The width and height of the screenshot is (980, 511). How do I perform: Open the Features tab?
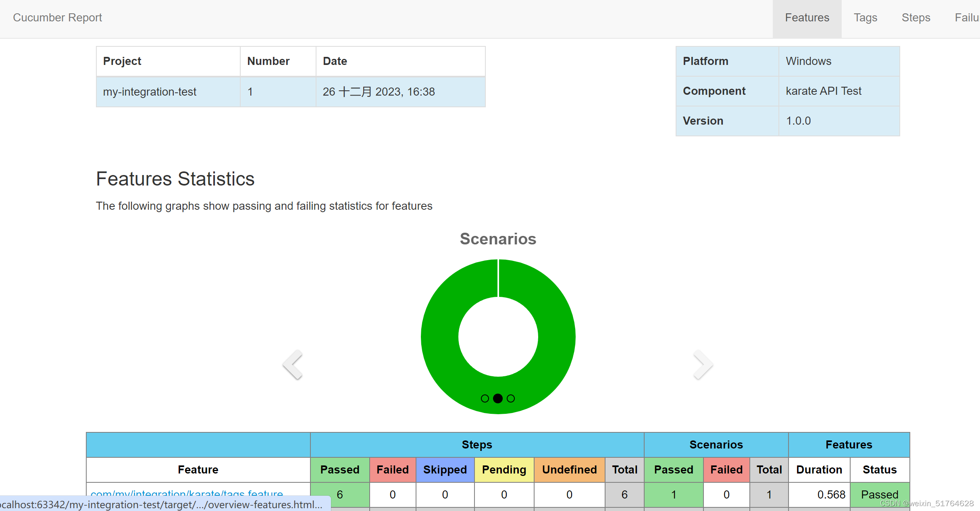pos(806,18)
